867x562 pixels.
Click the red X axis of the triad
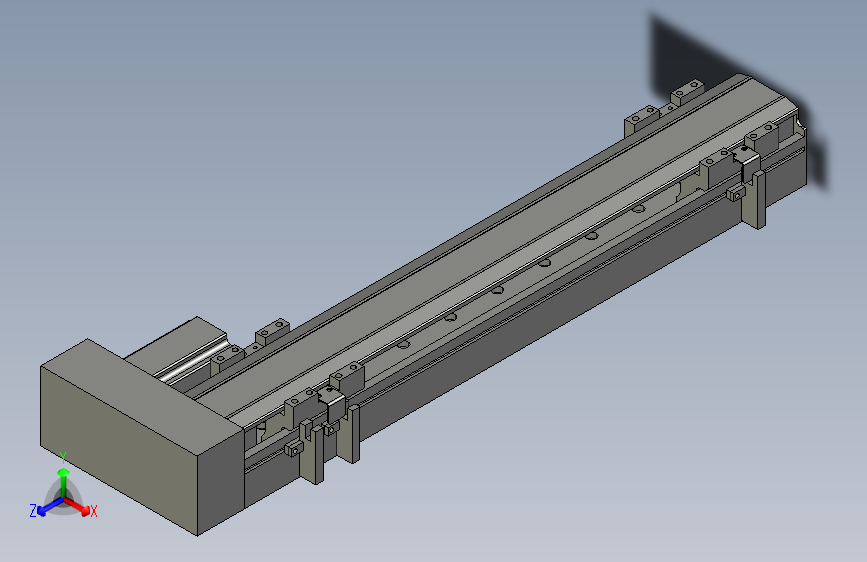[78, 506]
